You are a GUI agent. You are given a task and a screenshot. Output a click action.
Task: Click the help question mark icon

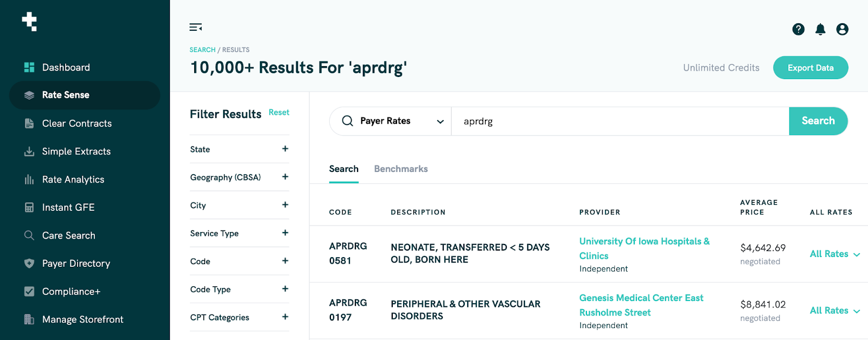point(798,29)
